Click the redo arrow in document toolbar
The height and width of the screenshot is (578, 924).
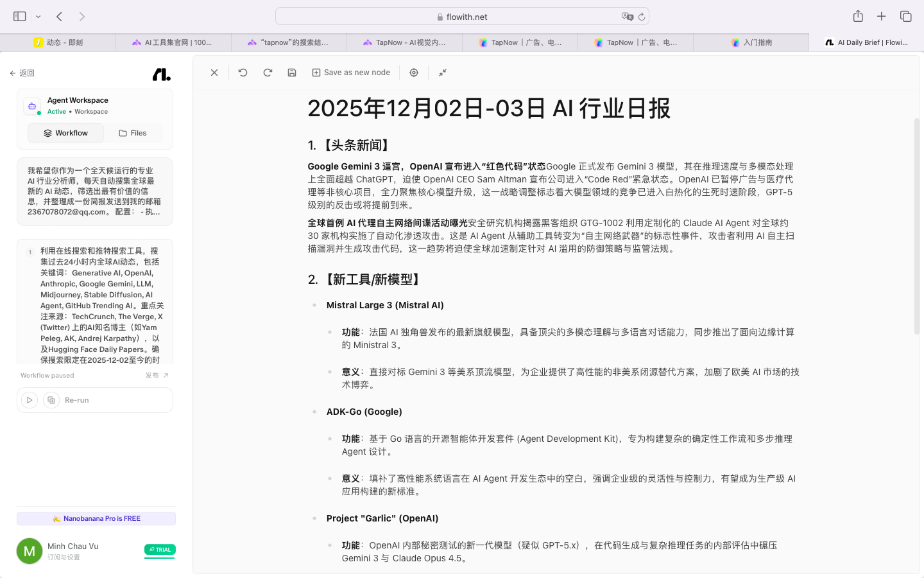268,73
